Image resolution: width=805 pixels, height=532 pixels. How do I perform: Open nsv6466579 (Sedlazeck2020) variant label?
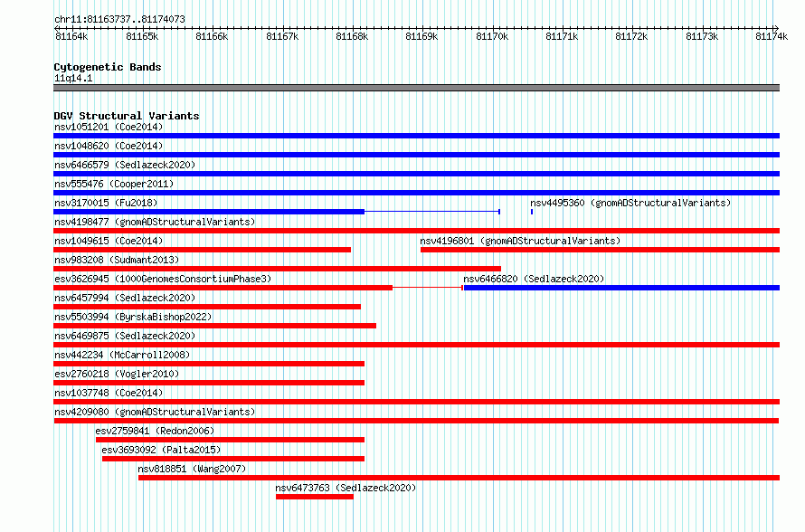tap(125, 165)
